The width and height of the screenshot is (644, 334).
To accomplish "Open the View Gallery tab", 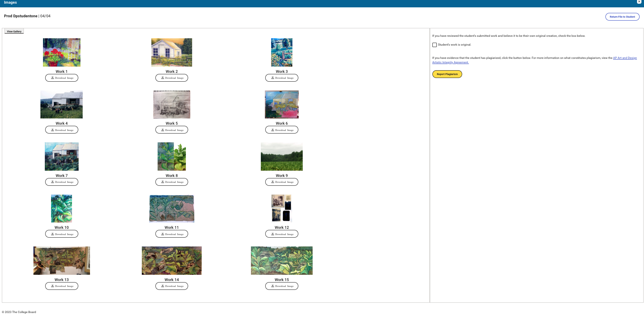I will tap(14, 31).
